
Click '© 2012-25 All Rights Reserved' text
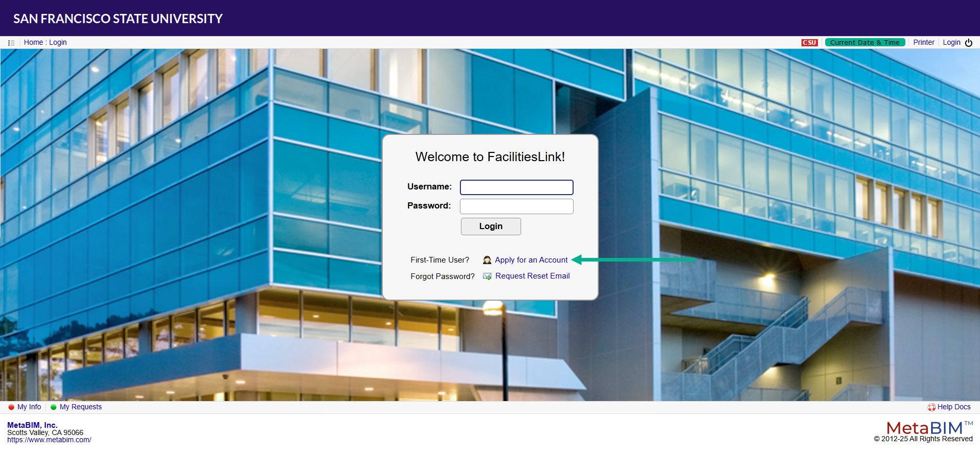(x=923, y=439)
